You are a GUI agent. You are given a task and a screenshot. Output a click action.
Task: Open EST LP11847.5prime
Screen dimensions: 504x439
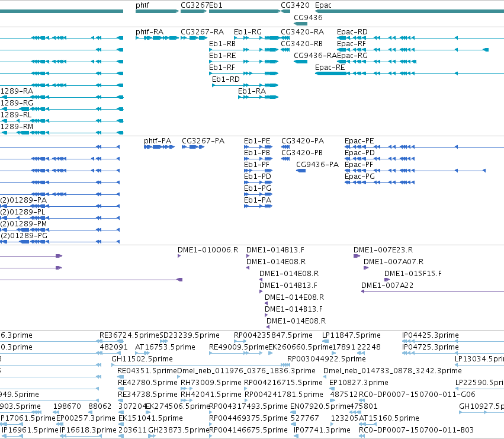click(x=325, y=341)
